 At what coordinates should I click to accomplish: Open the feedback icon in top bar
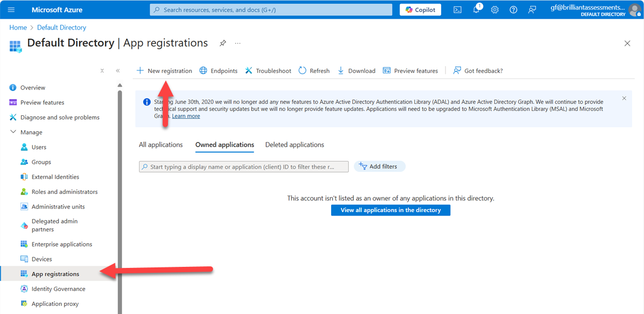(532, 10)
